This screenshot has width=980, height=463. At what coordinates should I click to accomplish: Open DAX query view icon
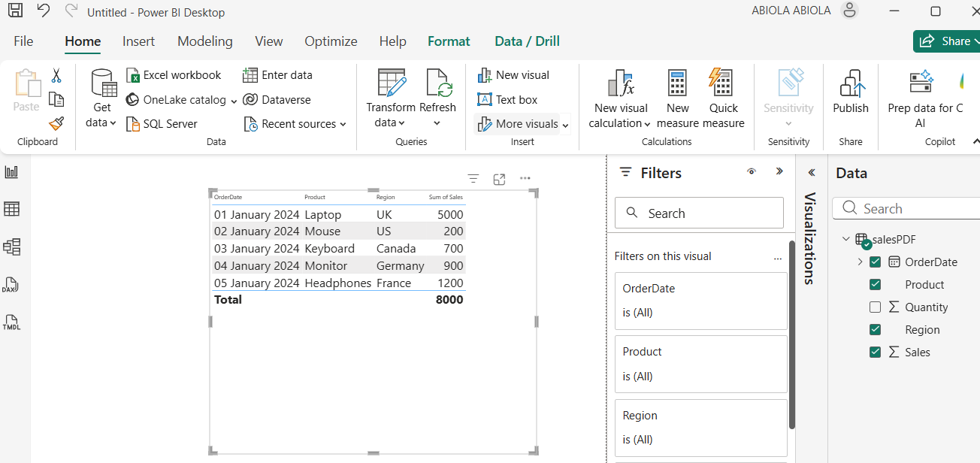tap(11, 286)
